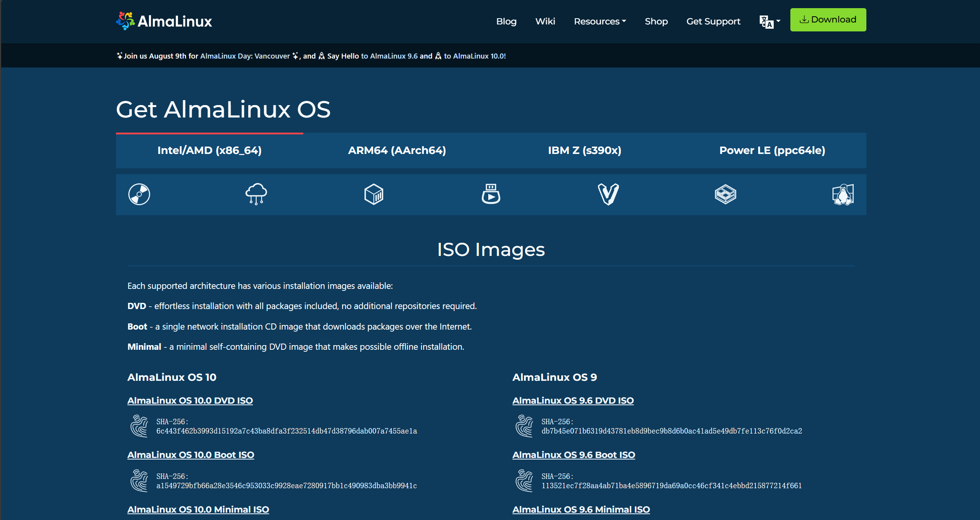Click fingerprint icon beside 10.0 DVD checksum
The width and height of the screenshot is (980, 520).
click(x=139, y=426)
